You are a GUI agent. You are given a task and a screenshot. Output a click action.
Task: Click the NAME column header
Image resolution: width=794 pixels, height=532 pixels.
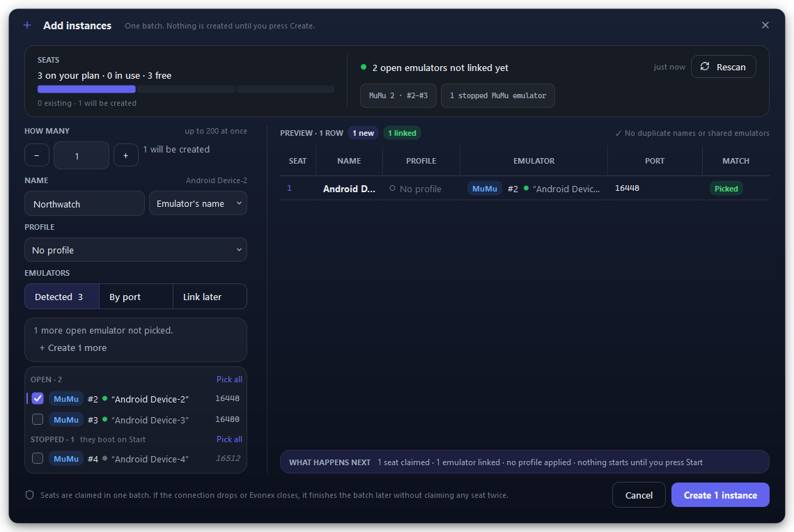[x=349, y=161]
